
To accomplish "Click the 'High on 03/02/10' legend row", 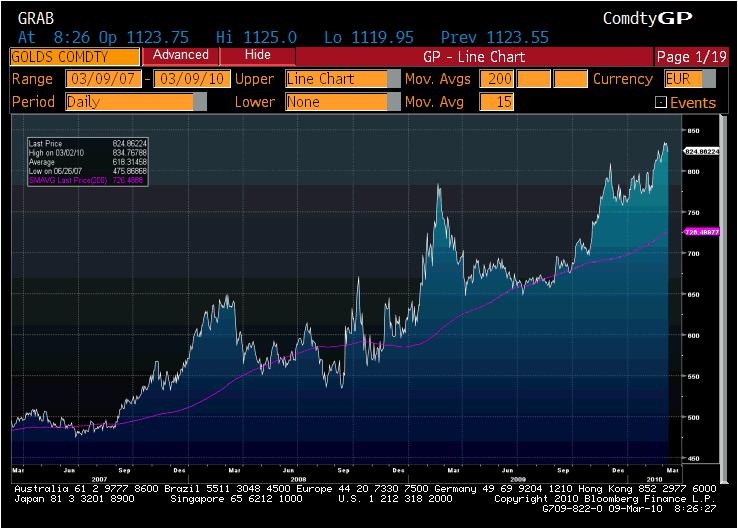I will (x=88, y=152).
